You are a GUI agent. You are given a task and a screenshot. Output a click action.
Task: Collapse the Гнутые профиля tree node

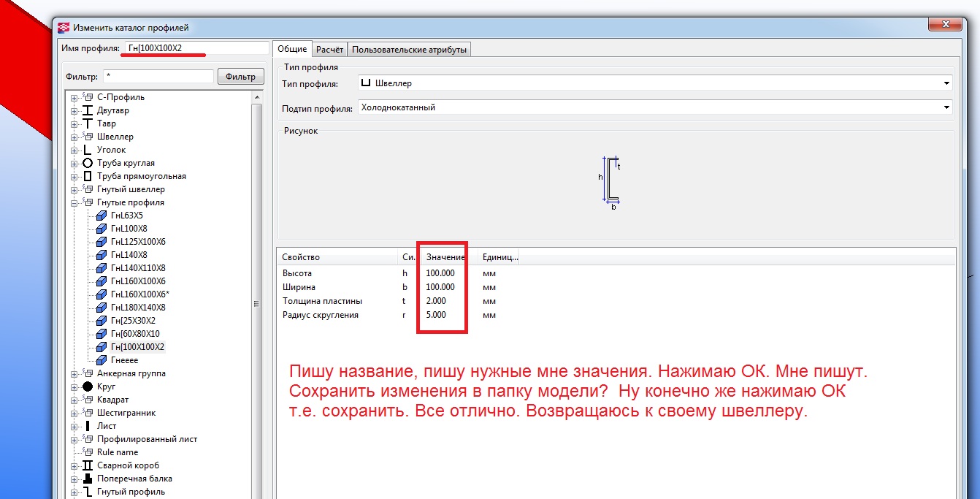[74, 203]
